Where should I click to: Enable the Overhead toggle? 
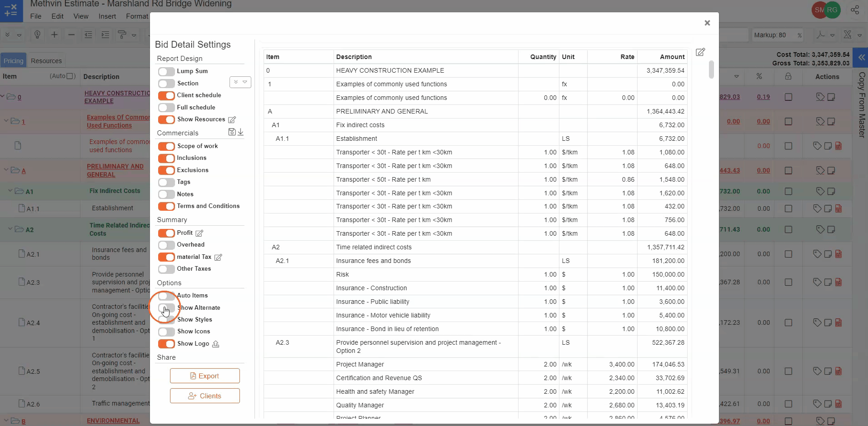coord(166,245)
